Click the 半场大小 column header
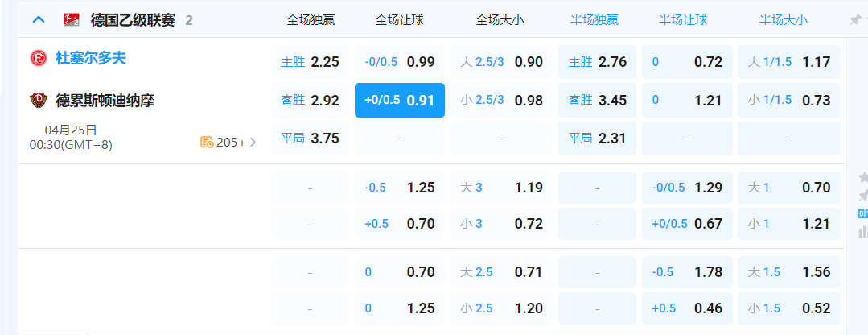868x335 pixels. click(x=784, y=20)
